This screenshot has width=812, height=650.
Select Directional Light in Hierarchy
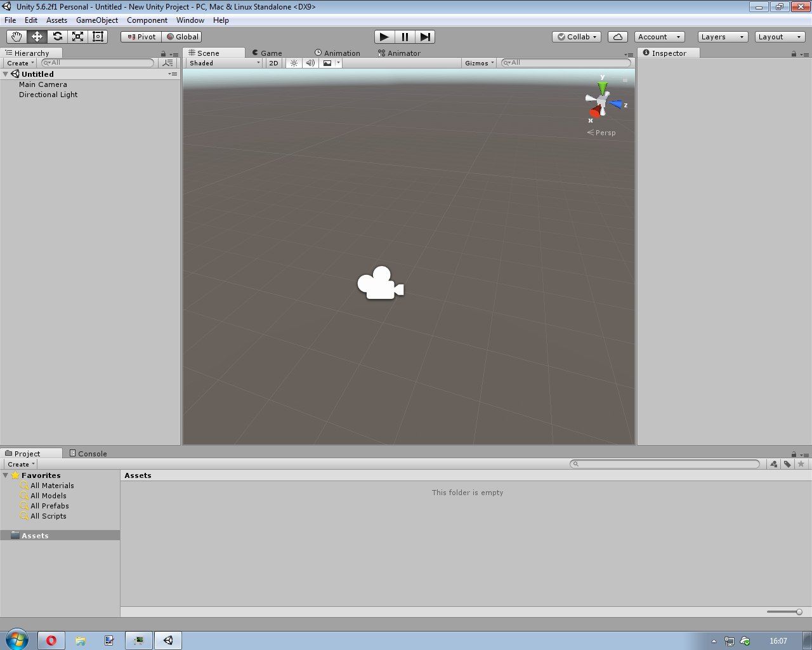(48, 95)
